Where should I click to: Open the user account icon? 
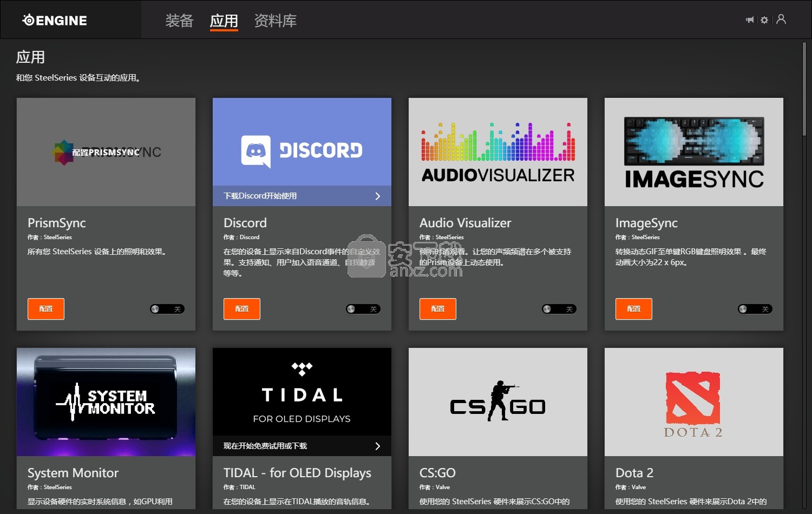coord(781,19)
